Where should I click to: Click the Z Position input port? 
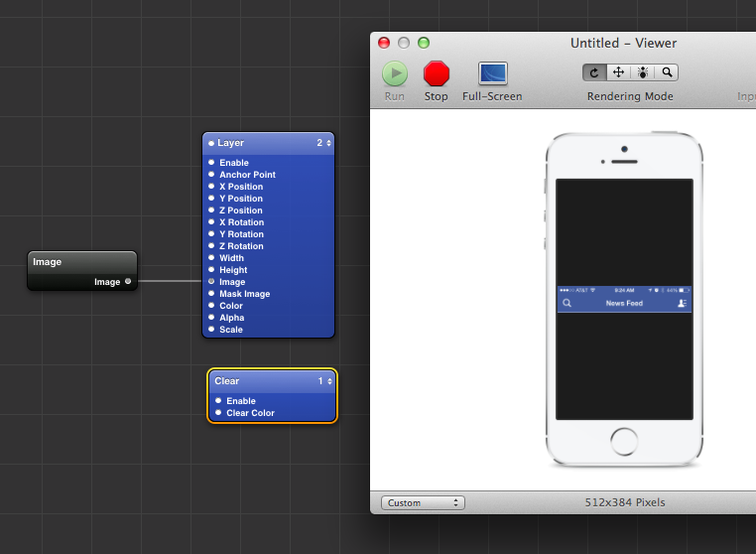pos(211,209)
